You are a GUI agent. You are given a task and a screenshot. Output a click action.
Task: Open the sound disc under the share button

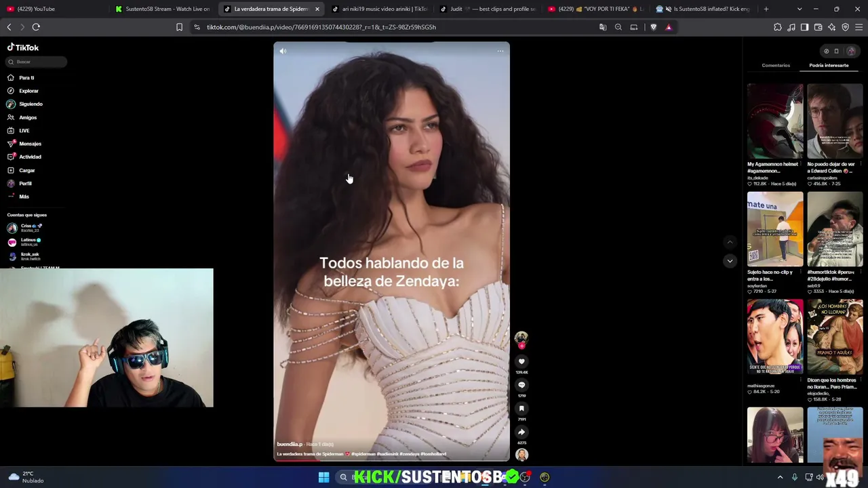pos(521,455)
